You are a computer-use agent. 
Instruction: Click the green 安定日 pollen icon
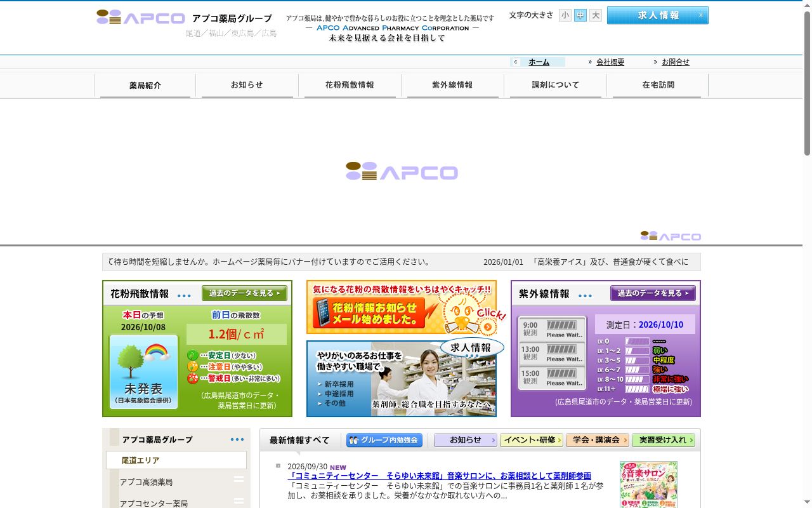(x=193, y=356)
